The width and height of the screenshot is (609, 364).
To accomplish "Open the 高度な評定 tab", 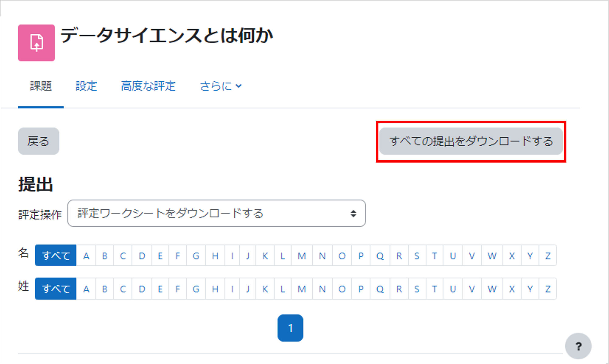I will point(148,86).
